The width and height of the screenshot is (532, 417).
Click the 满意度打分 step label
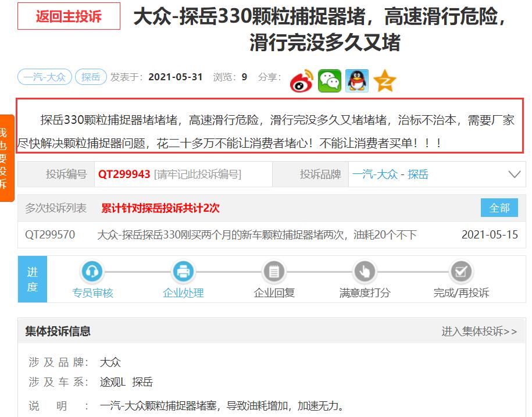click(365, 293)
